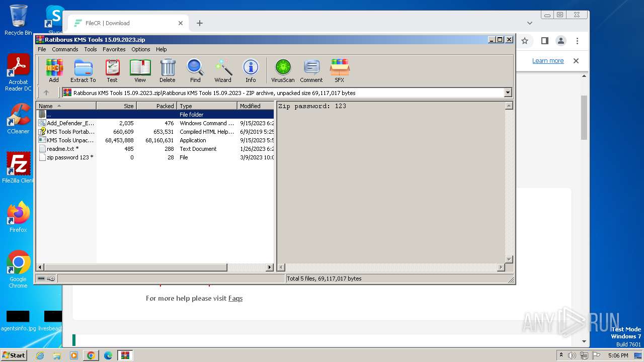Expand the archive path dropdown arrow
This screenshot has height=362, width=644.
pyautogui.click(x=508, y=93)
